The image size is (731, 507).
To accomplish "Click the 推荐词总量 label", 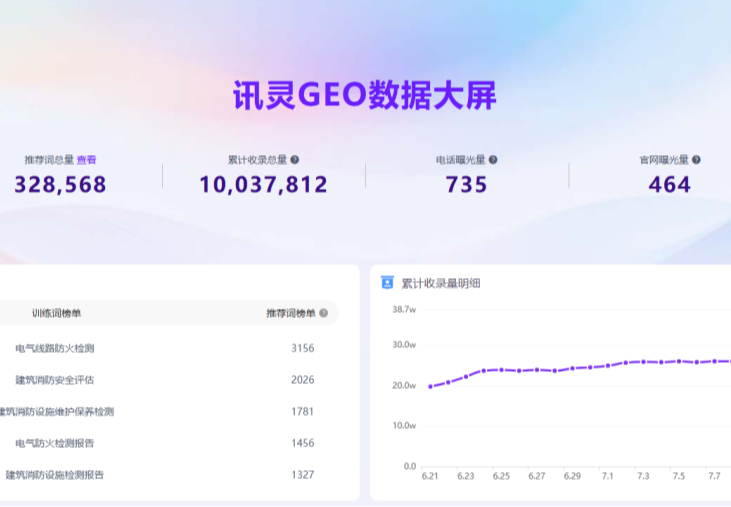I will [x=49, y=160].
